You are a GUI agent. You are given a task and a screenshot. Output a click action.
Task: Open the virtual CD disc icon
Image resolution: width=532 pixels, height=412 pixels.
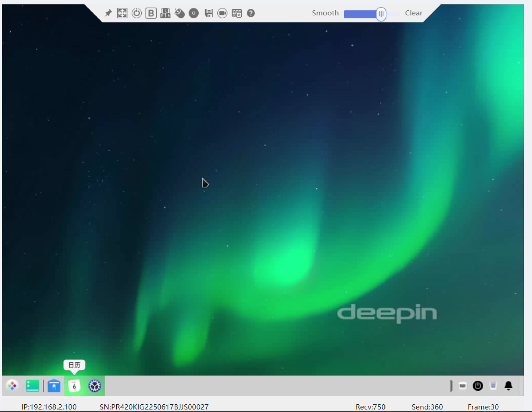[194, 13]
